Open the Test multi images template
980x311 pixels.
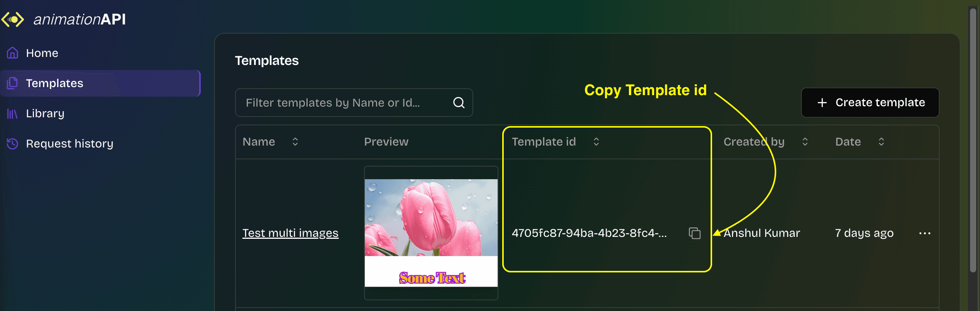point(290,233)
